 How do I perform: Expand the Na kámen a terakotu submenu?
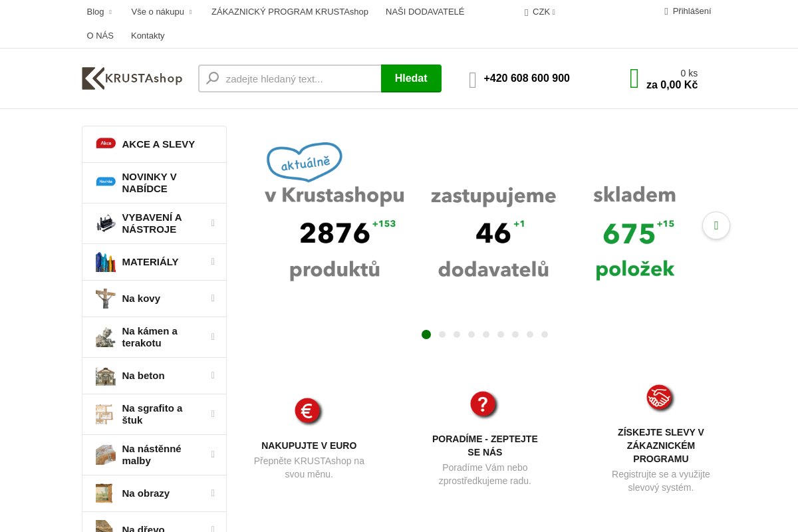213,337
